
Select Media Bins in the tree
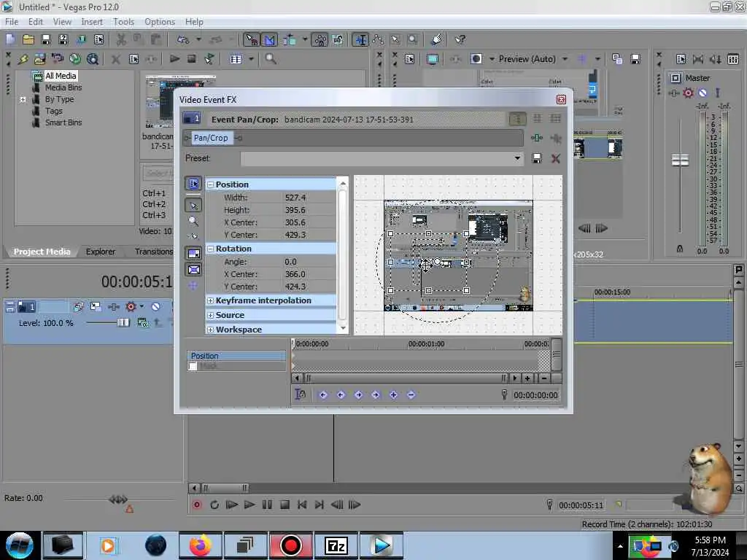63,87
